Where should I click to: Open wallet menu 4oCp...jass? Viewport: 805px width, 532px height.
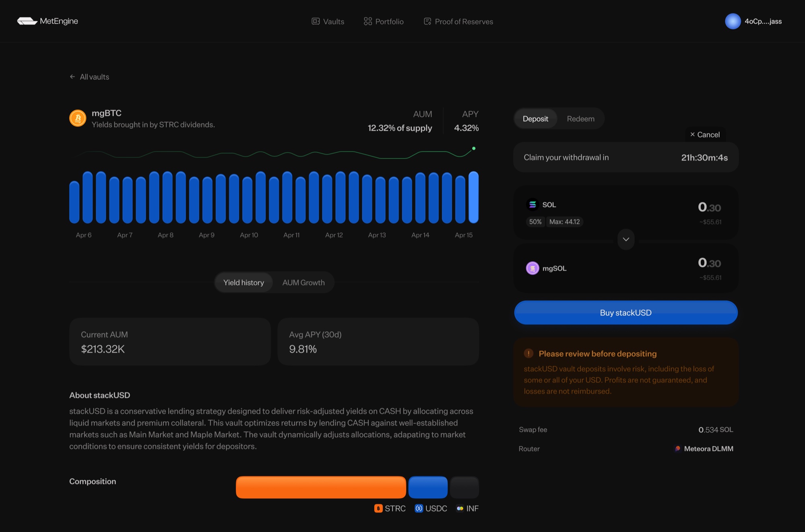753,21
